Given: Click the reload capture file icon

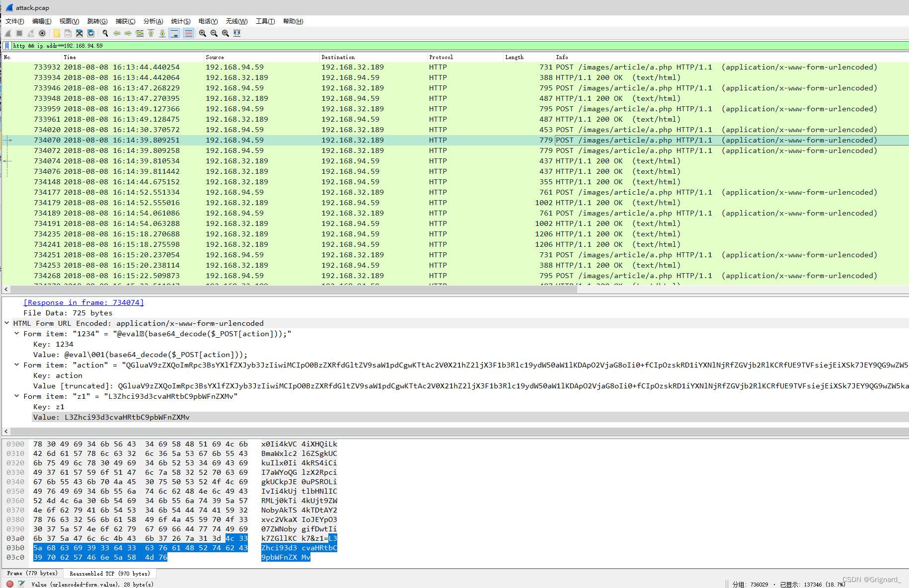Looking at the screenshot, I should click(91, 33).
